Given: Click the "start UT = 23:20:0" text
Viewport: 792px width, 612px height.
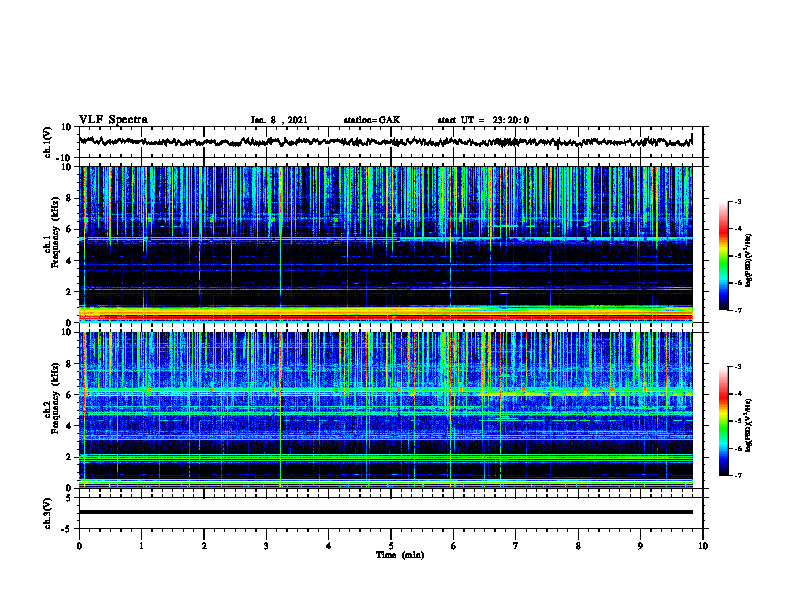Looking at the screenshot, I should point(483,120).
